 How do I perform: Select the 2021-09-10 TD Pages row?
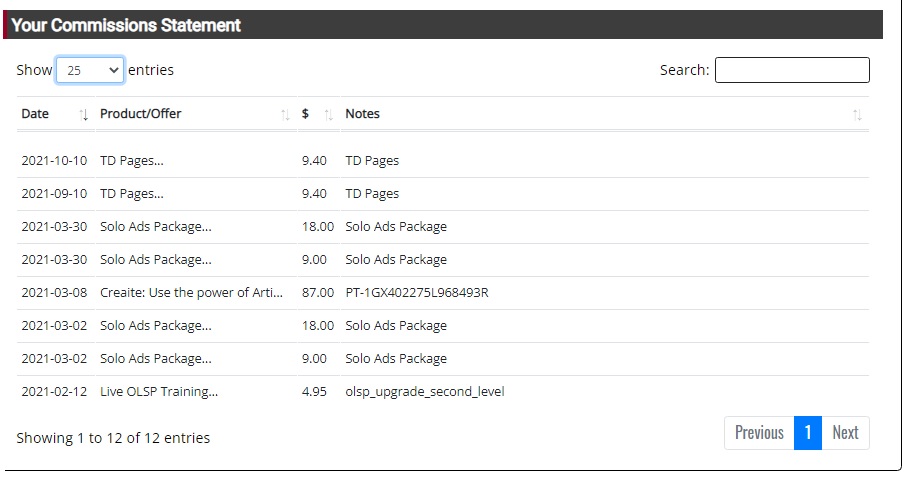443,194
